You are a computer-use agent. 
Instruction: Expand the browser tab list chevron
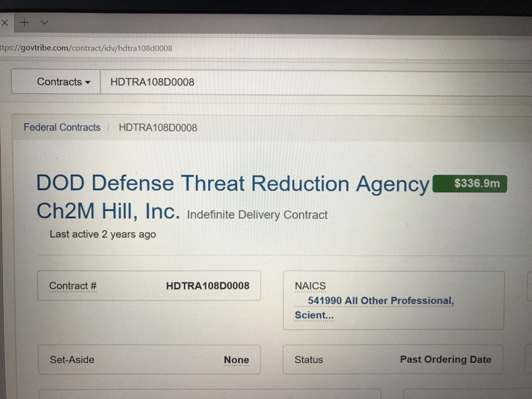point(44,22)
